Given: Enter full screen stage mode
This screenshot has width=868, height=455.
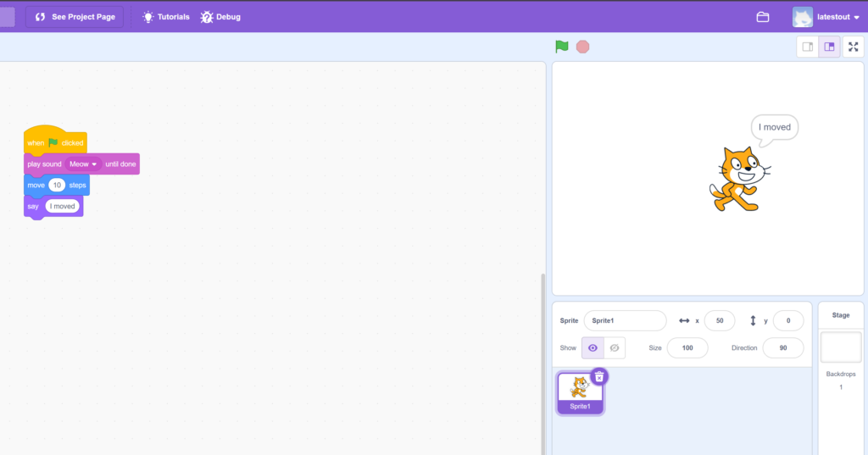Looking at the screenshot, I should point(853,47).
